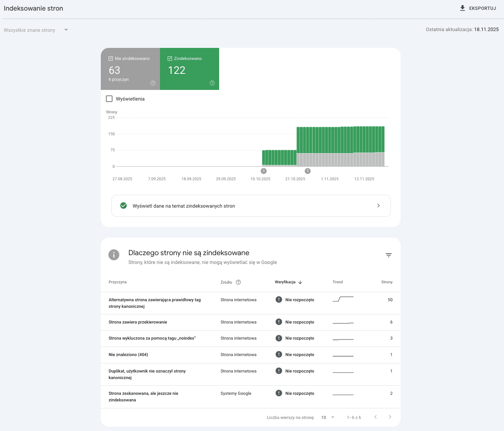The image size is (504, 431).
Task: Click the Źródło column header
Action: point(226,282)
